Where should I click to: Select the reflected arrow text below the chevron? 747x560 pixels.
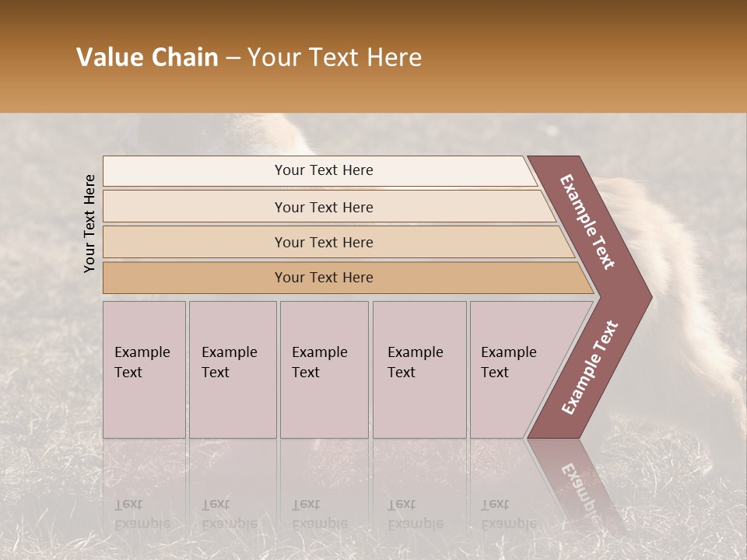tap(578, 490)
